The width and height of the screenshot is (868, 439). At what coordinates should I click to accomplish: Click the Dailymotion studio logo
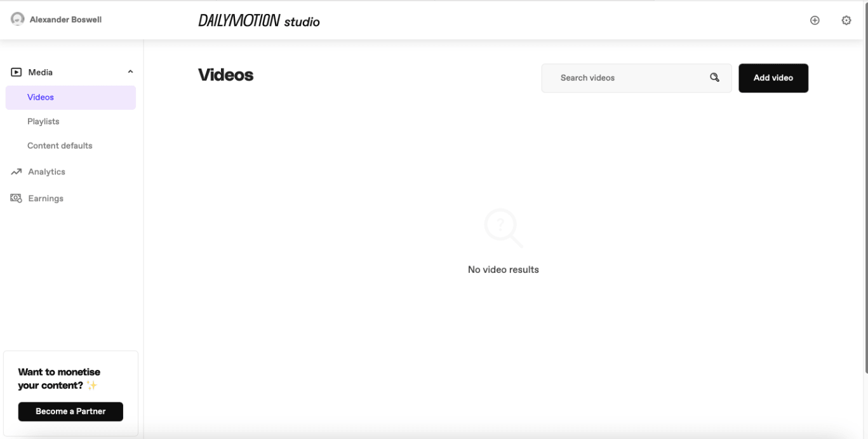pyautogui.click(x=258, y=21)
